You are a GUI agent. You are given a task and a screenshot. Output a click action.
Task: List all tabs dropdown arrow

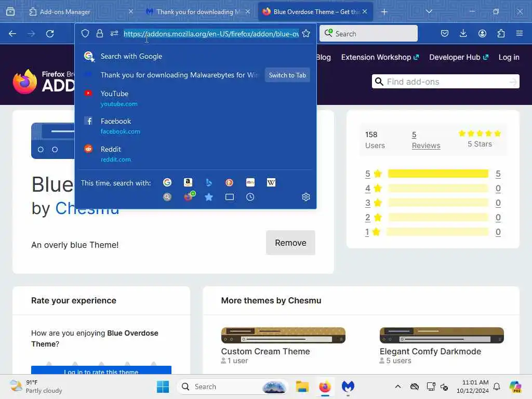point(429,11)
